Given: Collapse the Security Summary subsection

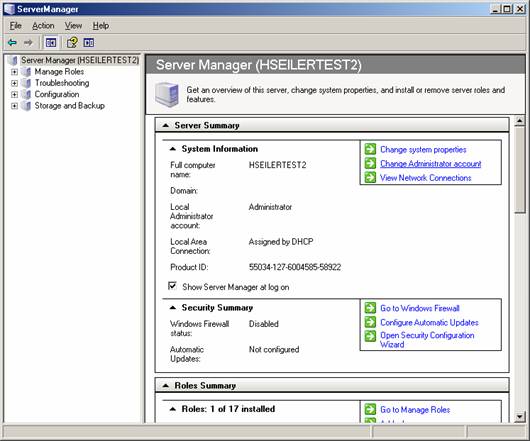Looking at the screenshot, I should click(x=173, y=308).
